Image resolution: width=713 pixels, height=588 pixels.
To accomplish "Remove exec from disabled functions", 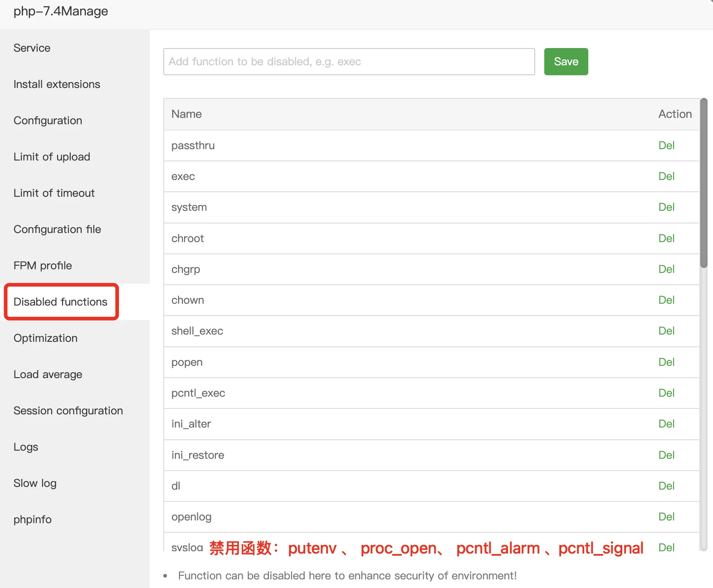I will pos(666,176).
